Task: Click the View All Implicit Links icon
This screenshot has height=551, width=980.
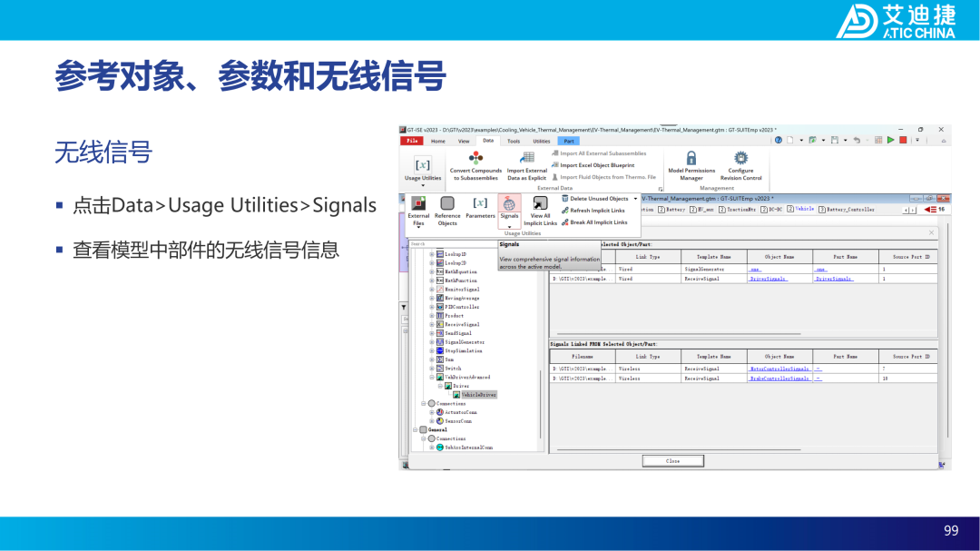Action: pyautogui.click(x=540, y=203)
